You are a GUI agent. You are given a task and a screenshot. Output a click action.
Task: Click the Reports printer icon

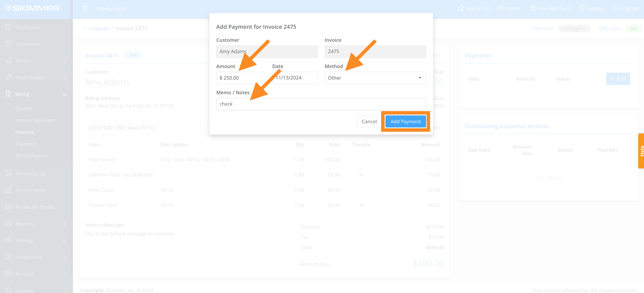click(x=9, y=223)
